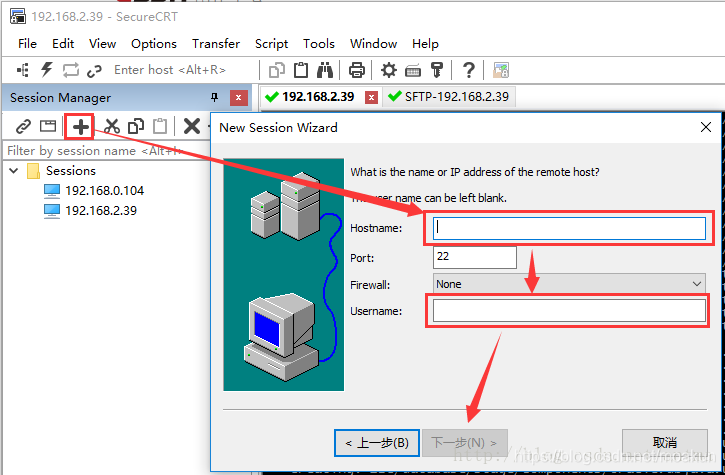The width and height of the screenshot is (725, 475).
Task: Open Session Options gear icon
Action: tap(388, 70)
